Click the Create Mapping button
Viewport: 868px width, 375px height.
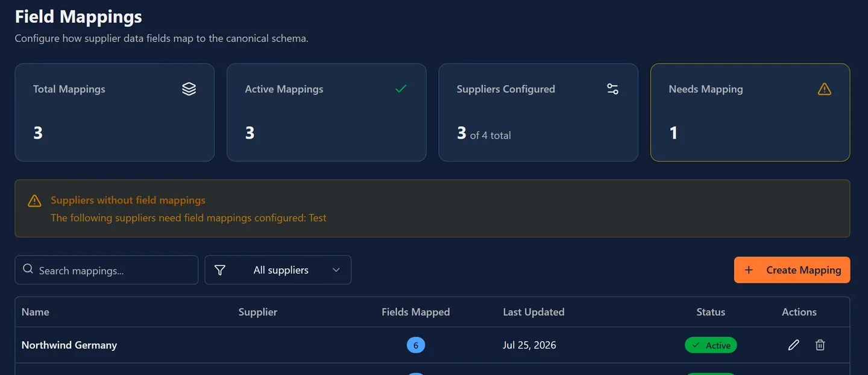coord(792,270)
